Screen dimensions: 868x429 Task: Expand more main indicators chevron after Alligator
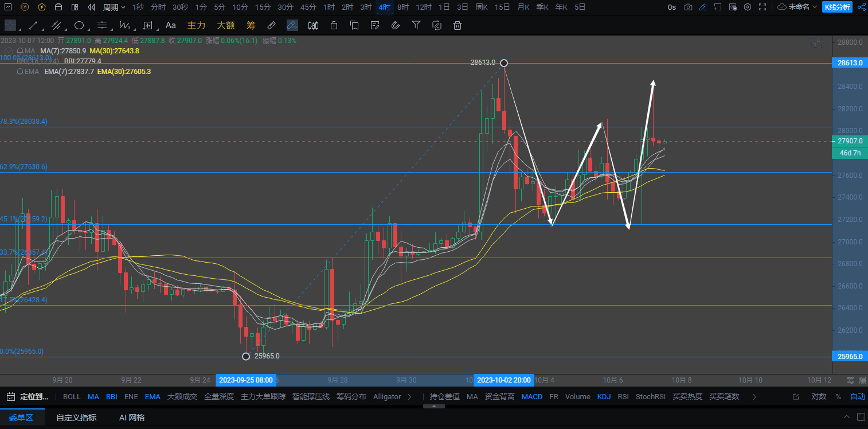coord(409,396)
